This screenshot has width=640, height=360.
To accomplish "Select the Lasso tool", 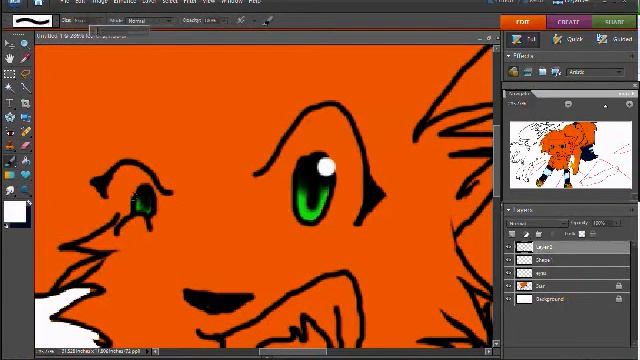I will click(x=25, y=74).
